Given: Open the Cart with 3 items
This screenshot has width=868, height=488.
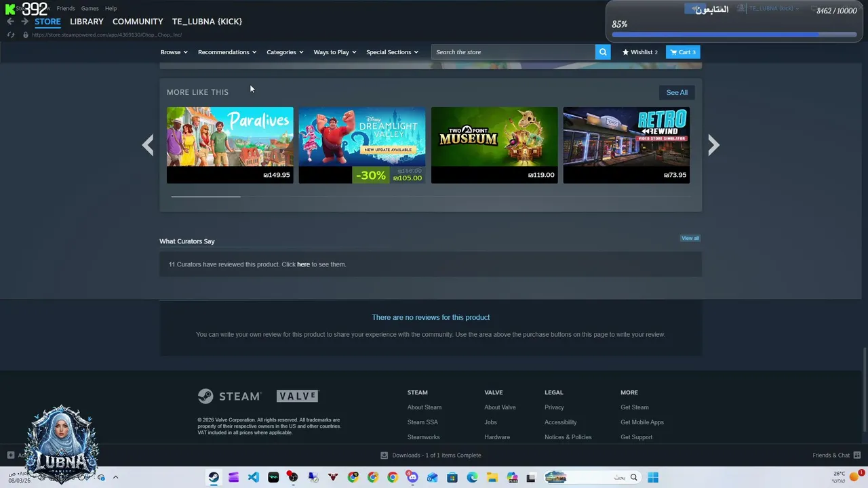Looking at the screenshot, I should click(683, 52).
